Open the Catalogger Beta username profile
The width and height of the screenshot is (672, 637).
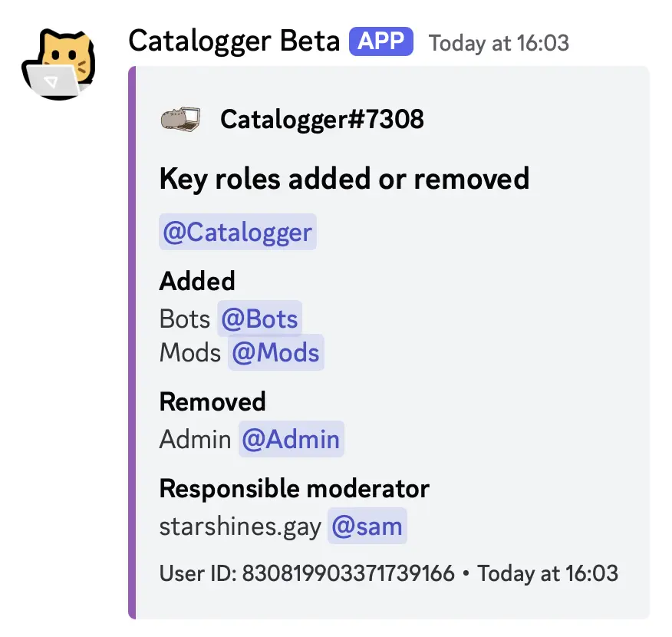[234, 41]
